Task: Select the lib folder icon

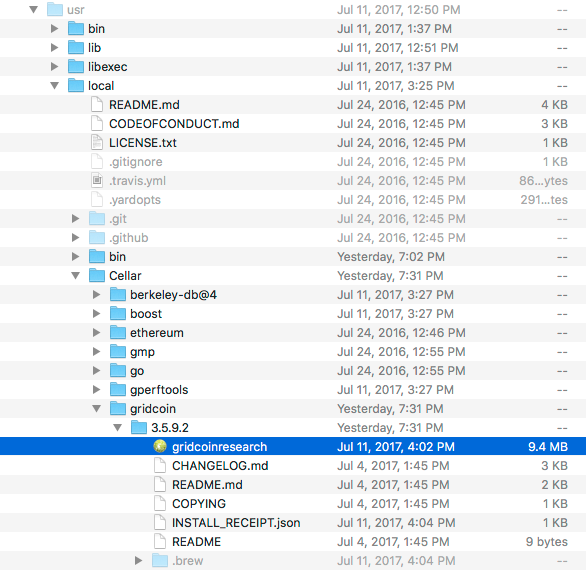Action: (76, 47)
